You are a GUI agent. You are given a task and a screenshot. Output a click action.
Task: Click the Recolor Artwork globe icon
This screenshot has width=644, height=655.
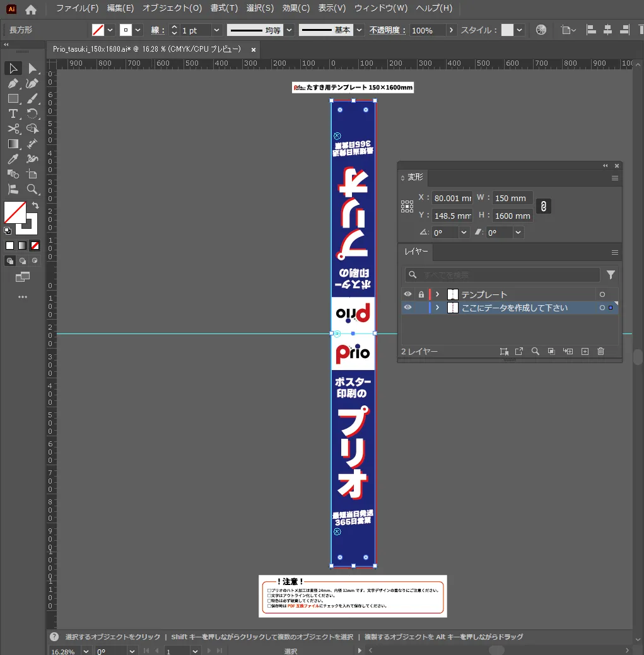point(541,30)
